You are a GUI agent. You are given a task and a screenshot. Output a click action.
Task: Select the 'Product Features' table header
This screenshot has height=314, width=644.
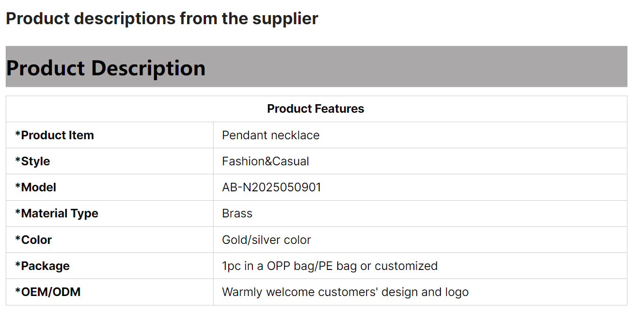316,109
